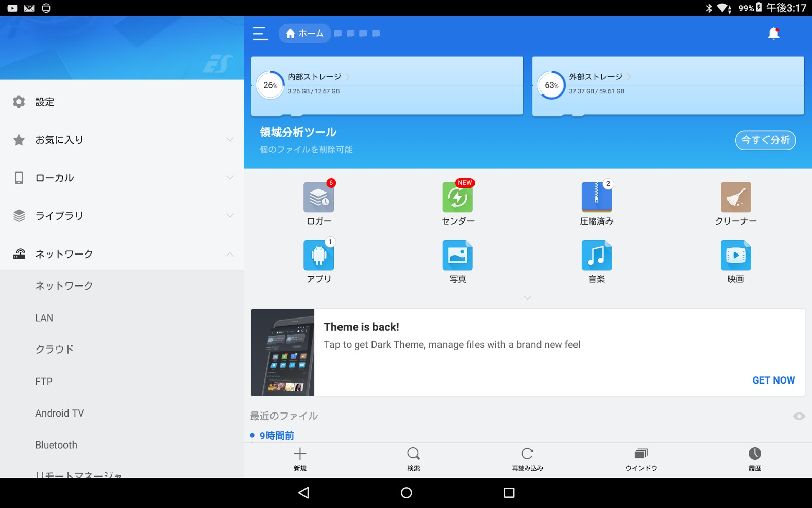Image resolution: width=812 pixels, height=508 pixels.
Task: Tap the 新規 plus icon
Action: tap(300, 454)
